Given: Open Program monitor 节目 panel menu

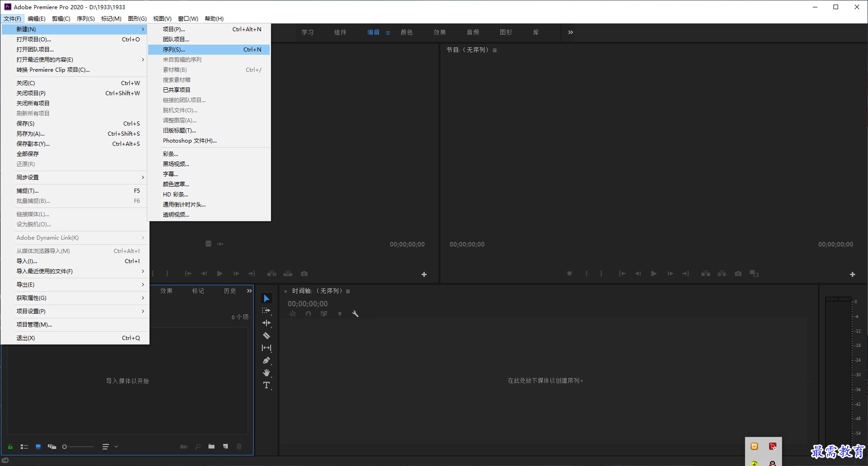Looking at the screenshot, I should coord(495,50).
